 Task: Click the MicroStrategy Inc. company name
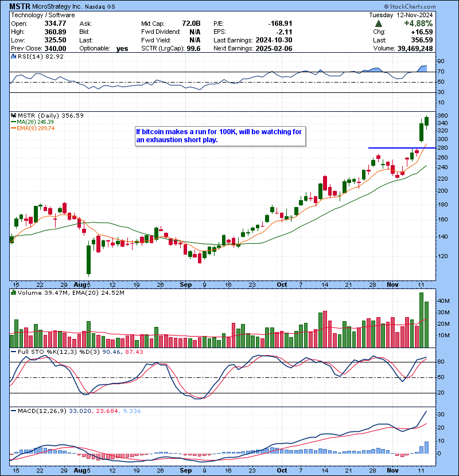[57, 6]
